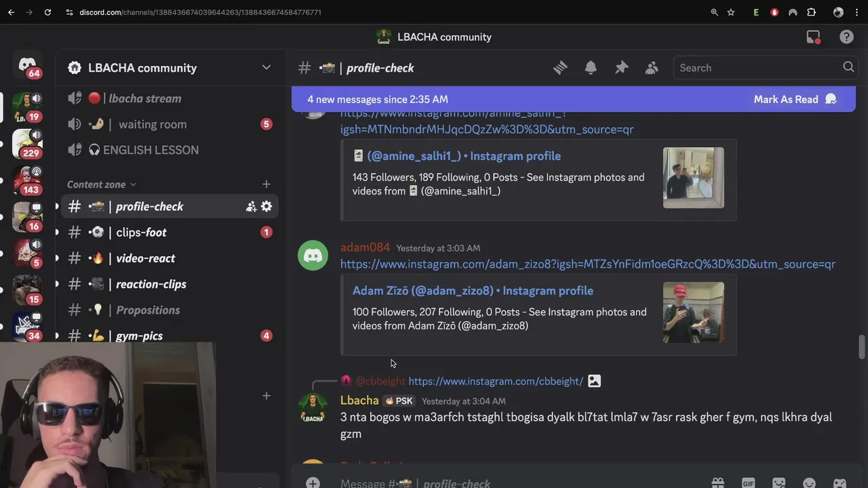Viewport: 868px width, 488px height.
Task: Open Chrome three-dot menu
Action: [x=857, y=12]
